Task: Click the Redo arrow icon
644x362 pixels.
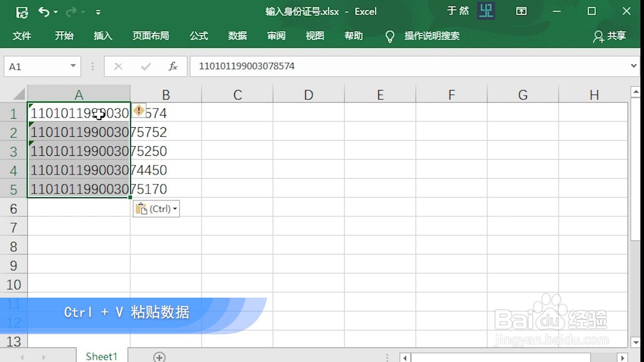Action: 70,11
